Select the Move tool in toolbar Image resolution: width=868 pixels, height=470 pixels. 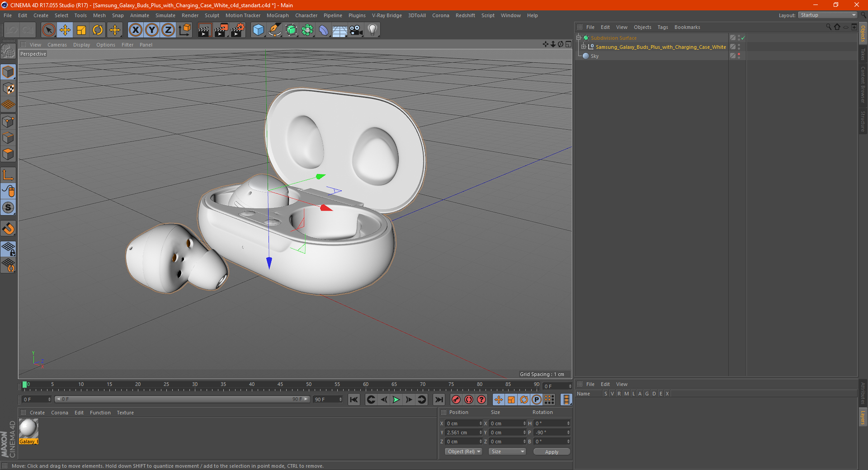(x=65, y=30)
